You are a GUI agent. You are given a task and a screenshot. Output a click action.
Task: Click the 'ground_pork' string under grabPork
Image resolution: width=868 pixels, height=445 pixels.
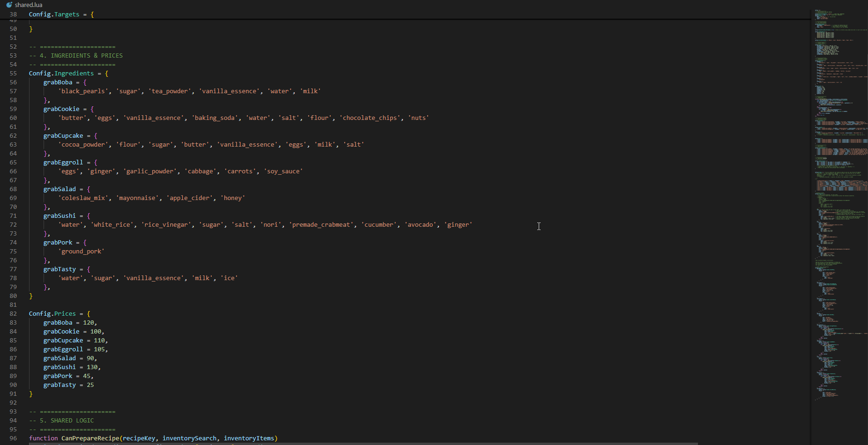click(82, 251)
